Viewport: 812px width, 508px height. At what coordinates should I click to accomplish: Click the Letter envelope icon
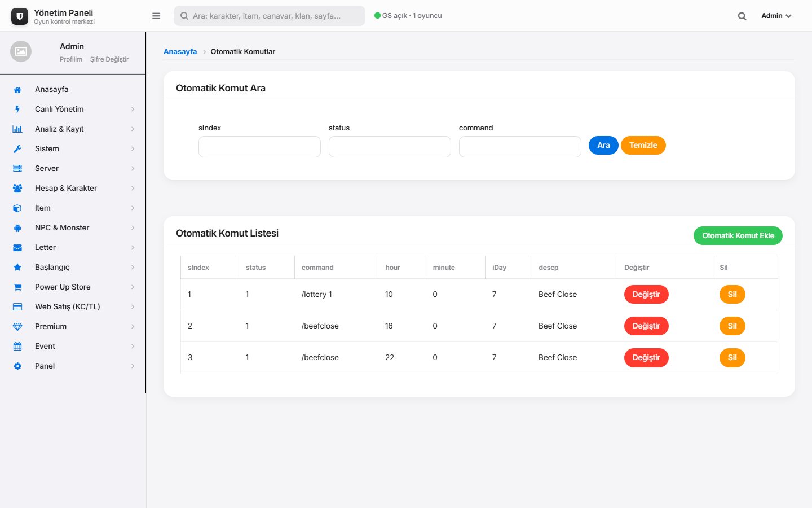[x=17, y=248]
